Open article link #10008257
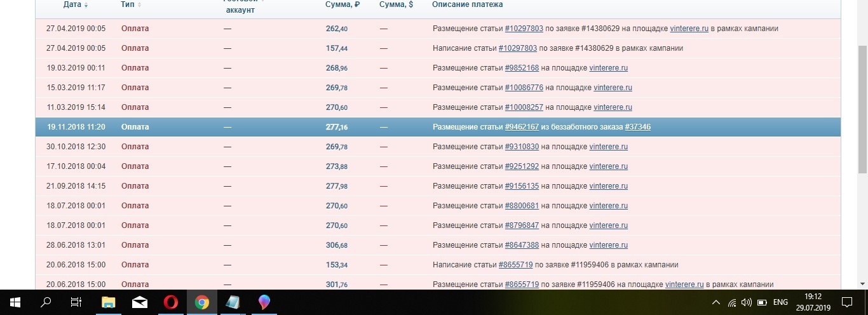Image resolution: width=868 pixels, height=315 pixels. tap(524, 107)
